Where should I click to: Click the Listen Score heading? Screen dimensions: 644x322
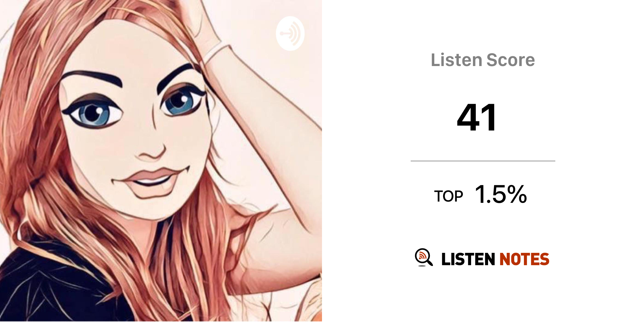tap(483, 60)
